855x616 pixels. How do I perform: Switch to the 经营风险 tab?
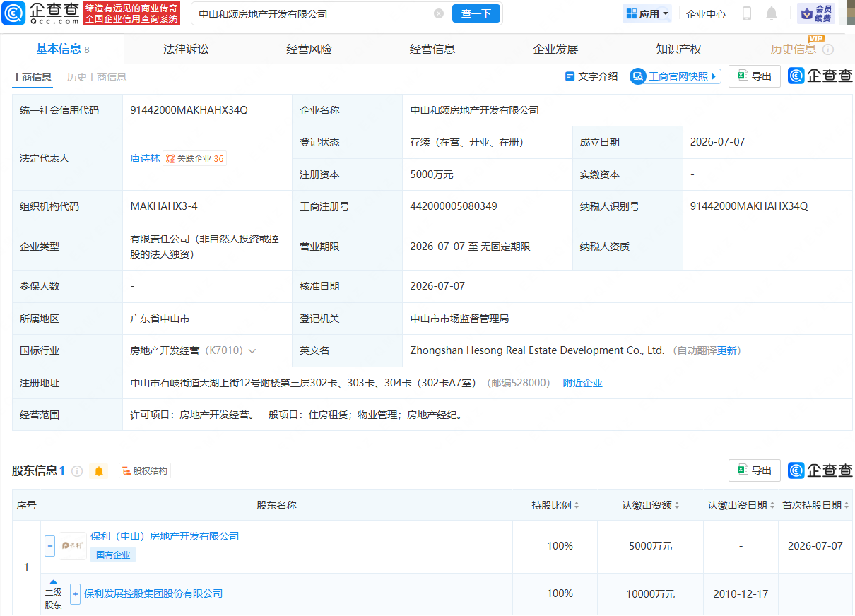point(309,49)
